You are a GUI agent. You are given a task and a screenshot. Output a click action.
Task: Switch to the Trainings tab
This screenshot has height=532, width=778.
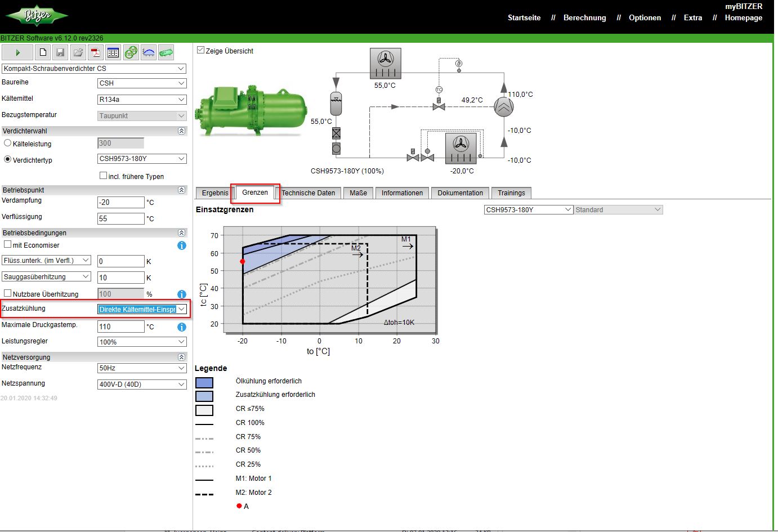pos(511,193)
